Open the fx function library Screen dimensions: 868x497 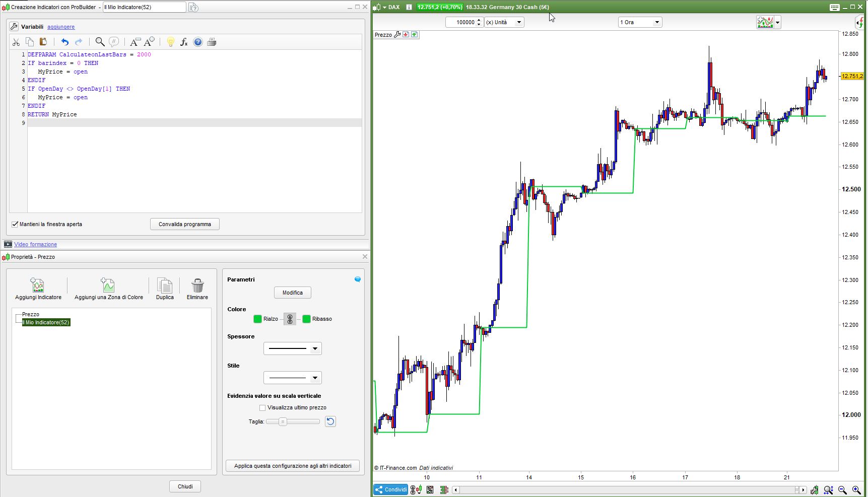(x=184, y=42)
